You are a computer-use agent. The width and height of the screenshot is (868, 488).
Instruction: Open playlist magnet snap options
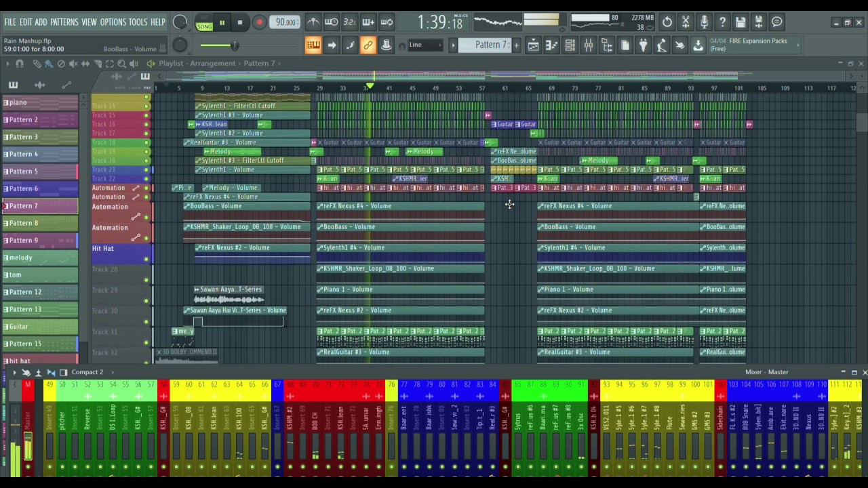20,64
